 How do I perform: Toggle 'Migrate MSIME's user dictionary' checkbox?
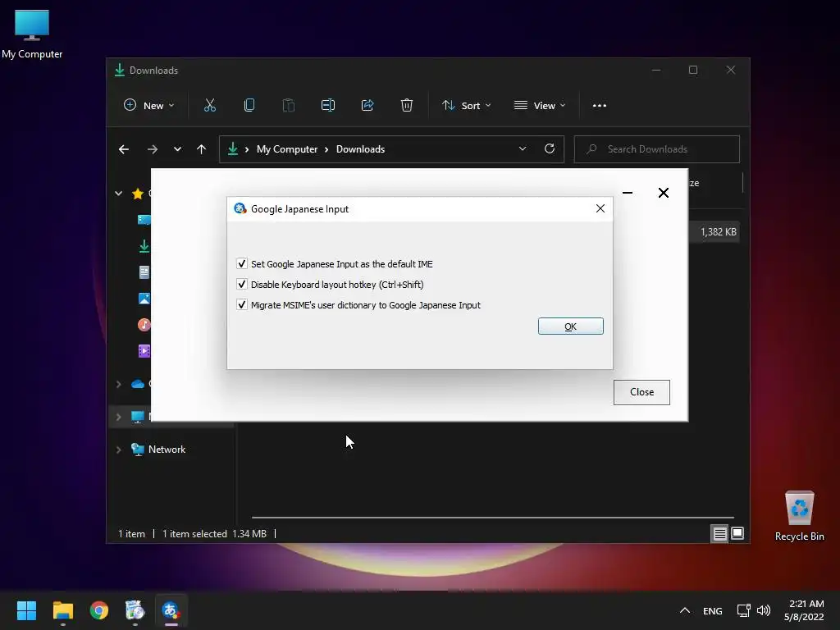242,305
